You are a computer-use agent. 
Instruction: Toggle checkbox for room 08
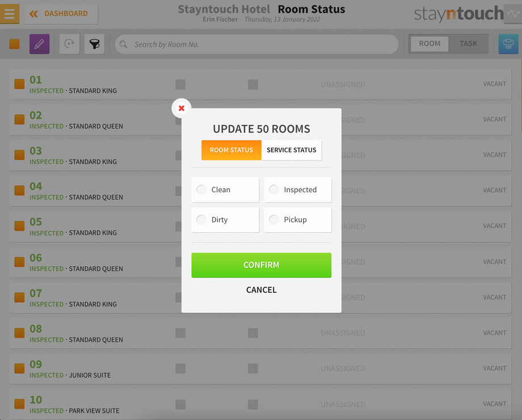[19, 333]
